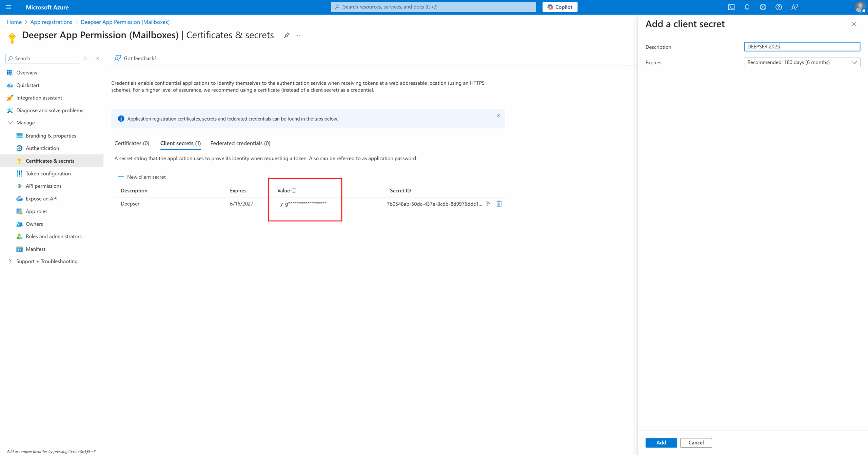The image size is (868, 455).
Task: Collapse the Manage section
Action: tap(10, 123)
